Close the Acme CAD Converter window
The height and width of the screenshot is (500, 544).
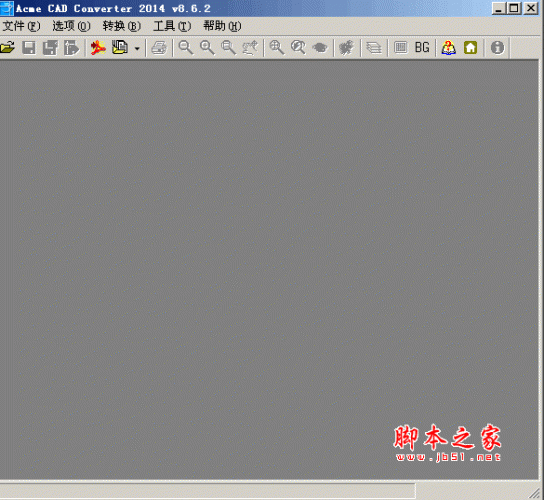point(531,8)
